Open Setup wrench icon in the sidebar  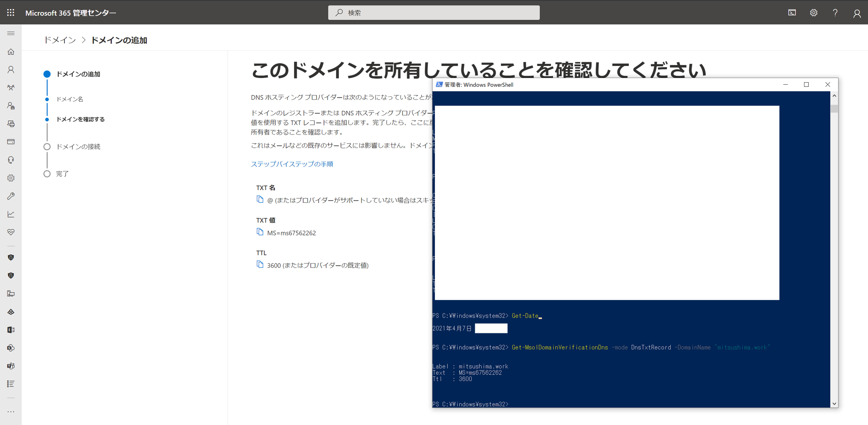(11, 196)
